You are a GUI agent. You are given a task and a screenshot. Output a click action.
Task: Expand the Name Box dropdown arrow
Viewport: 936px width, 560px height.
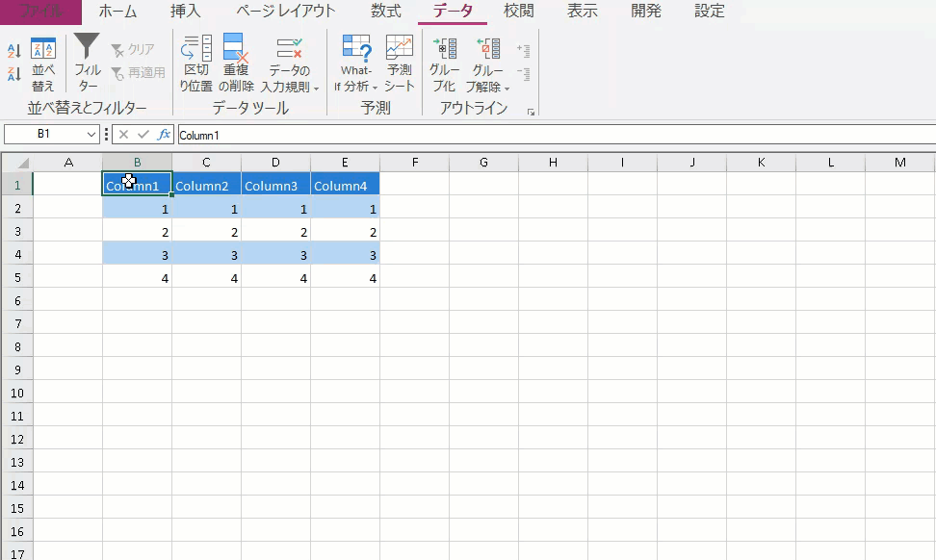pyautogui.click(x=92, y=135)
